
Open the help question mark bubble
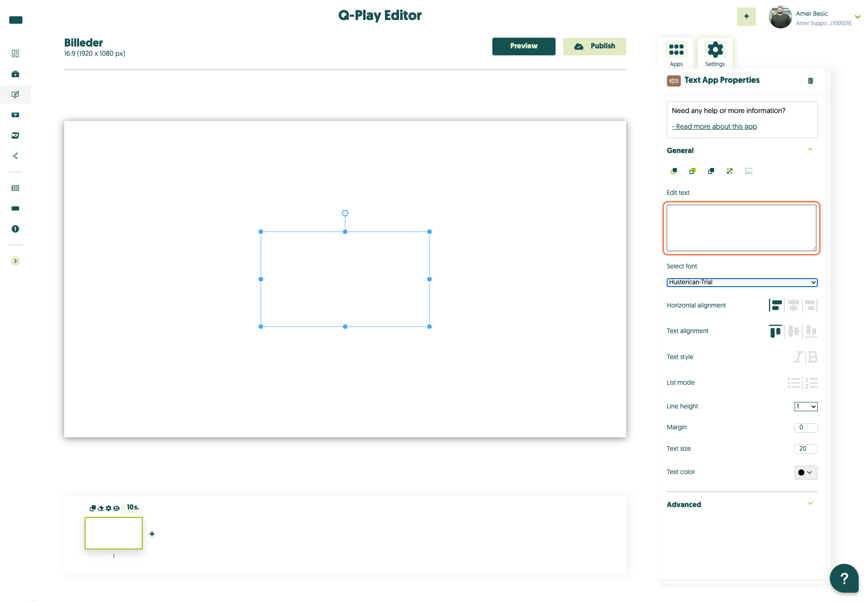(x=844, y=578)
